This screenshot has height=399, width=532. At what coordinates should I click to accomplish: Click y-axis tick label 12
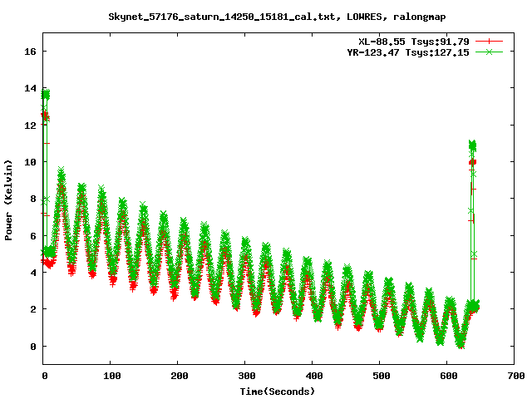pos(30,126)
